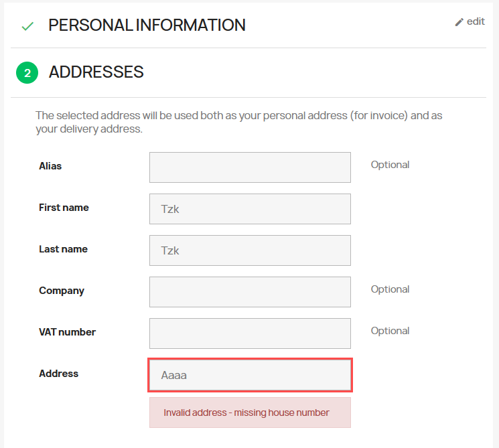Focus the Alias input field
The image size is (499, 448).
tap(250, 167)
